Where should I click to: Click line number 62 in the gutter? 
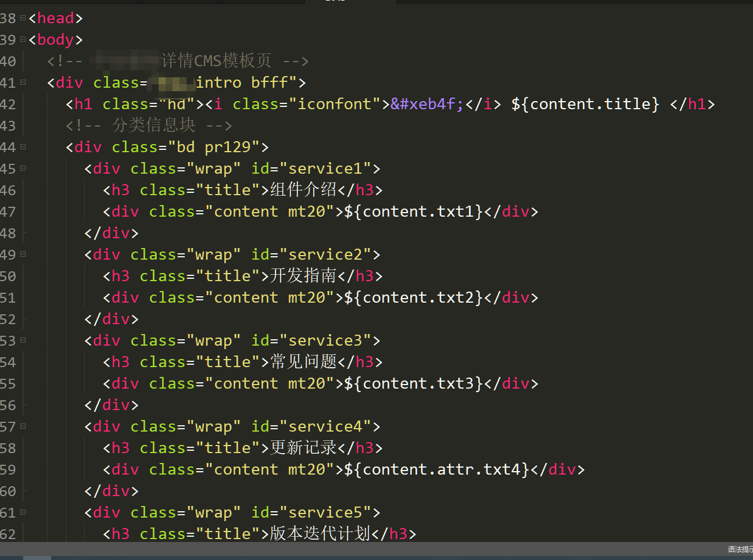click(8, 534)
